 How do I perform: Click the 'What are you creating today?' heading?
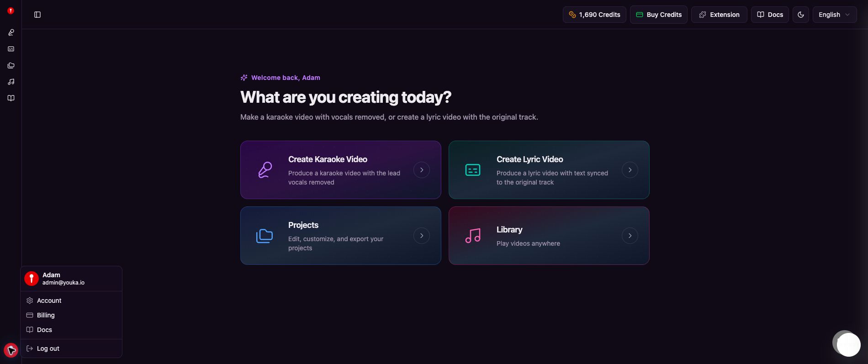pos(346,97)
